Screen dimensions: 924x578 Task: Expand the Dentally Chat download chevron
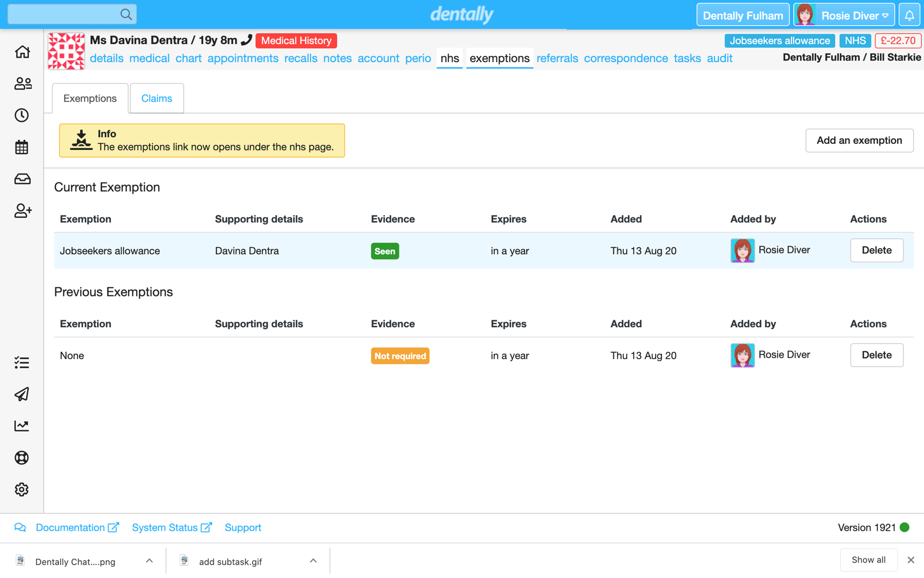point(149,561)
